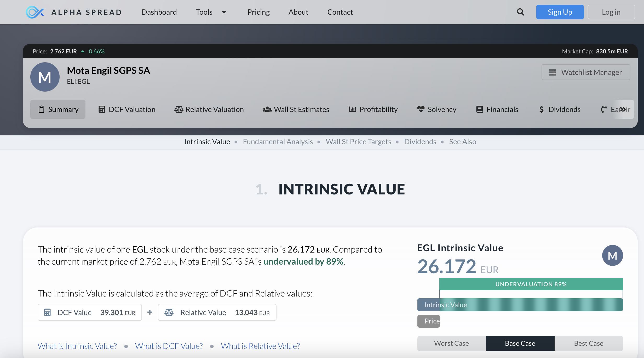
Task: Click the Financials book icon
Action: point(479,109)
